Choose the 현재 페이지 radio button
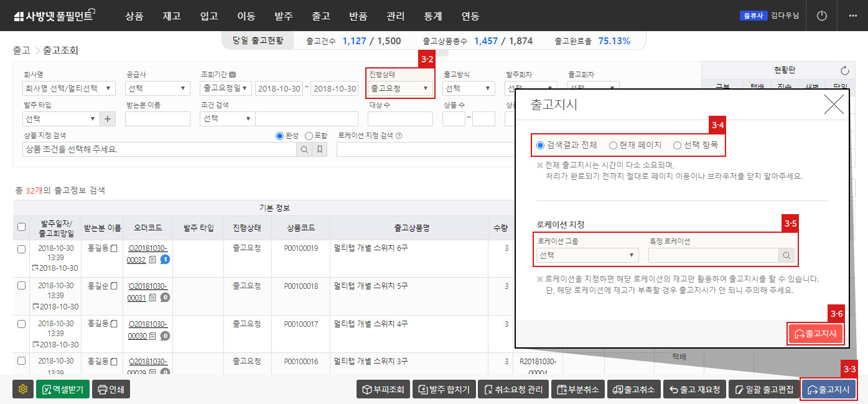This screenshot has height=404, width=868. click(613, 144)
